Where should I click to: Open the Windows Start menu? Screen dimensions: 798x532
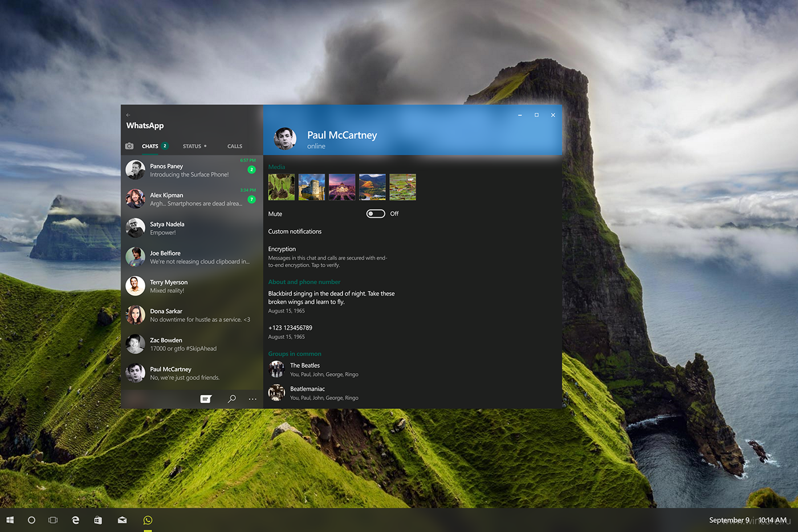point(10,520)
